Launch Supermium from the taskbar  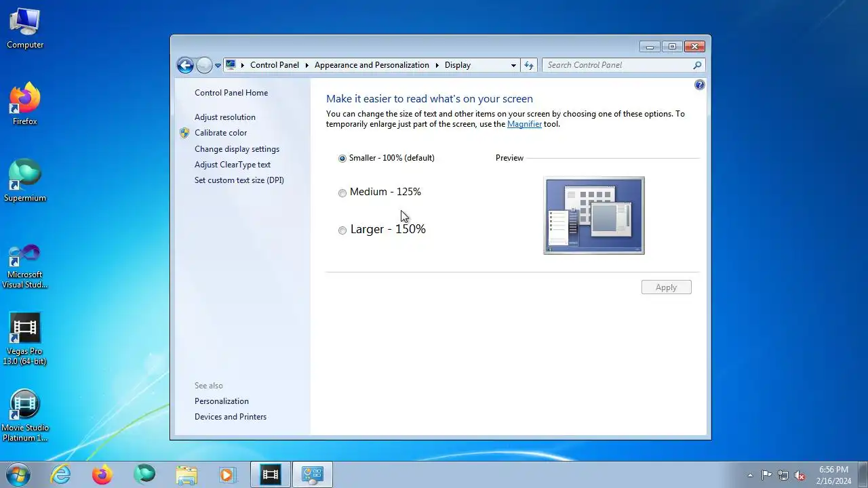(x=144, y=474)
